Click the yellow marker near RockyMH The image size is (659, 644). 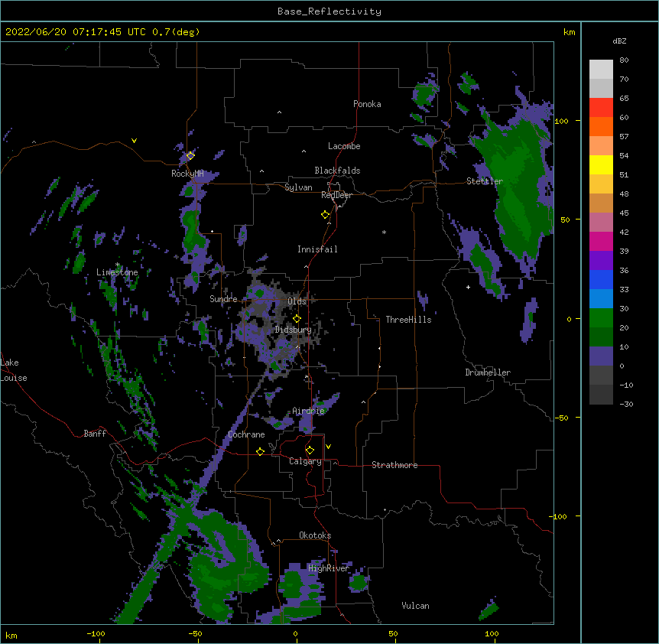coord(190,155)
